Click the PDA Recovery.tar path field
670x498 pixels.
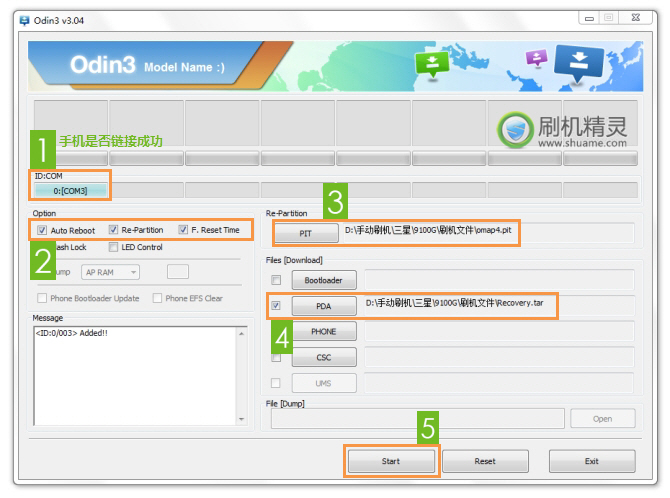tap(500, 306)
